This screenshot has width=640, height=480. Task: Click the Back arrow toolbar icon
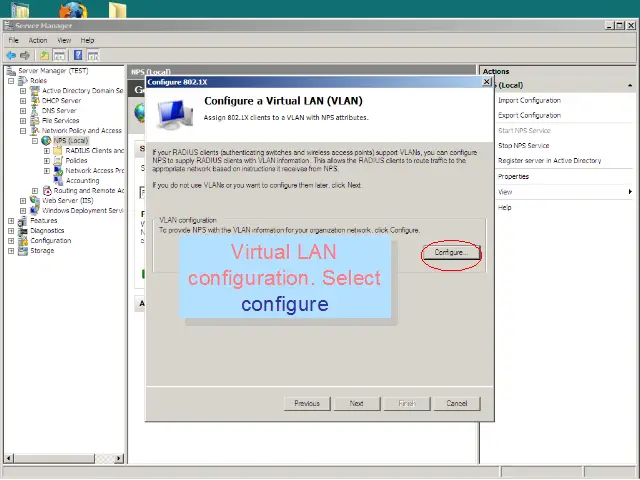coord(11,55)
